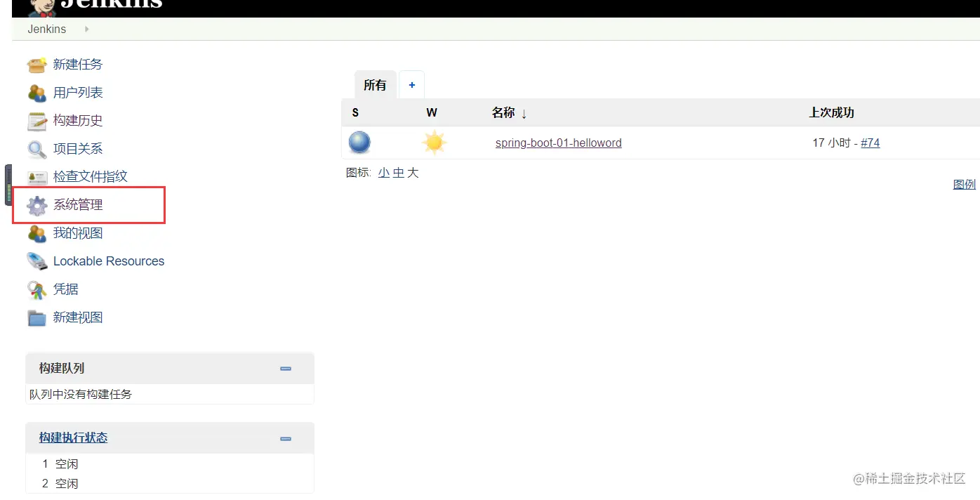Open 构建历史 link
This screenshot has height=500, width=980.
pos(78,121)
